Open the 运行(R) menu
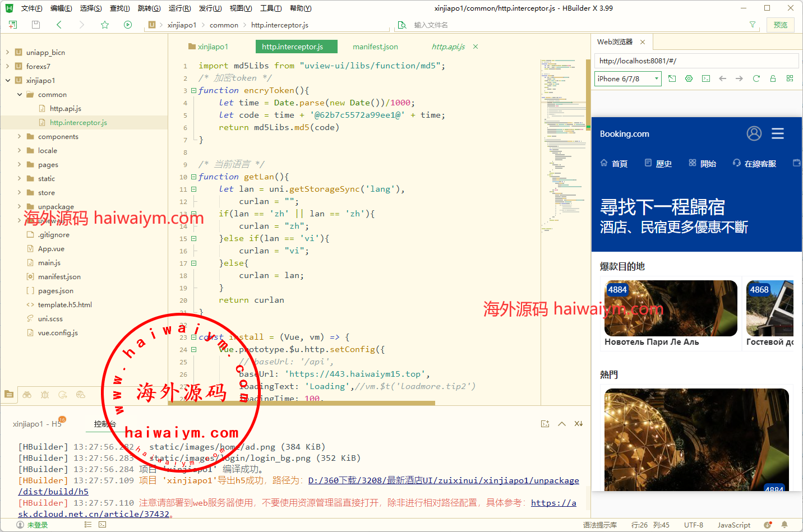This screenshot has height=532, width=803. pyautogui.click(x=179, y=8)
